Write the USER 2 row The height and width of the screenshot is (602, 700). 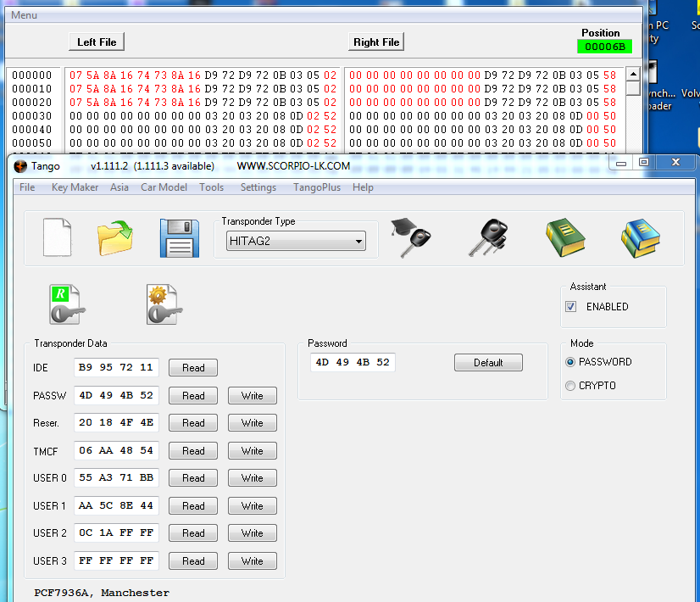253,533
